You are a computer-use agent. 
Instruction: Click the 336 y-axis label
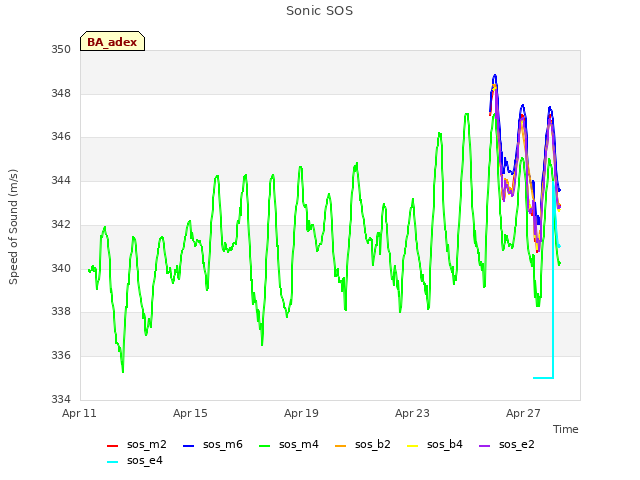point(61,356)
